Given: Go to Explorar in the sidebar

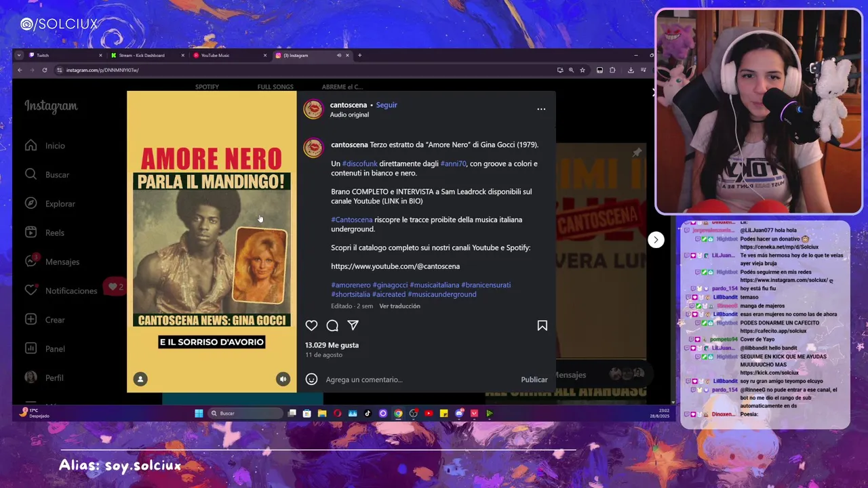Looking at the screenshot, I should tap(50, 204).
